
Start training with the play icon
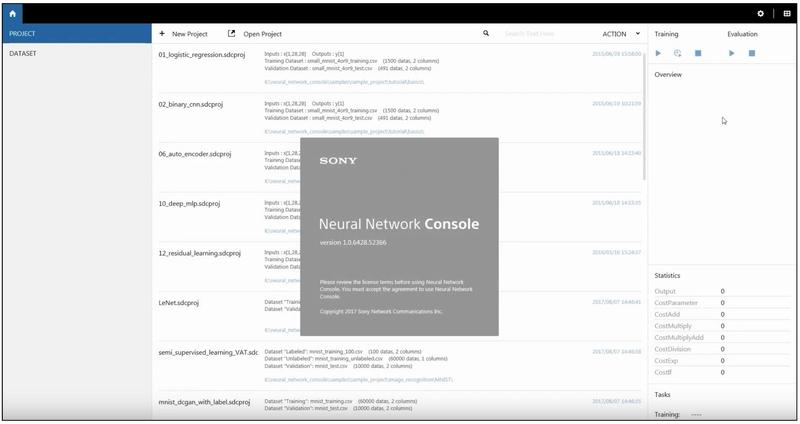point(658,53)
